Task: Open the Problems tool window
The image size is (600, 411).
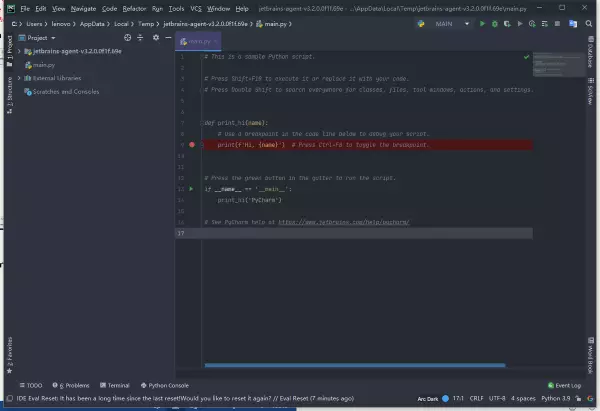Action: coord(71,385)
